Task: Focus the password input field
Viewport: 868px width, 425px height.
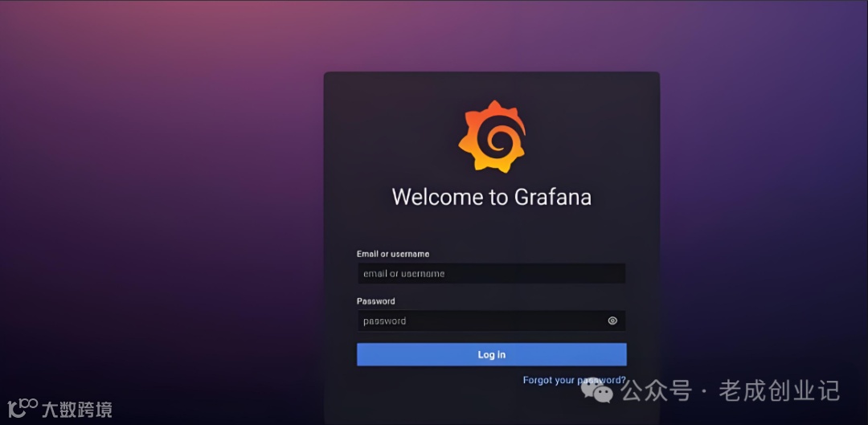Action: pyautogui.click(x=492, y=321)
